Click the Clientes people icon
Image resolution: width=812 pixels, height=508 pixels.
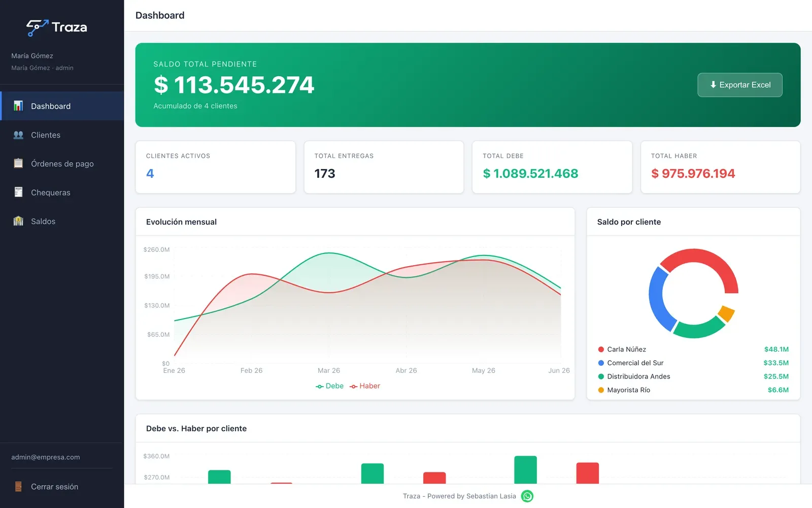pyautogui.click(x=18, y=135)
